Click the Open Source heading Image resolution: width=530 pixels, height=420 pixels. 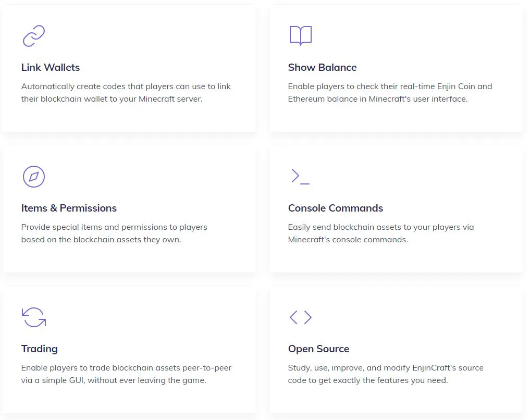coord(318,349)
